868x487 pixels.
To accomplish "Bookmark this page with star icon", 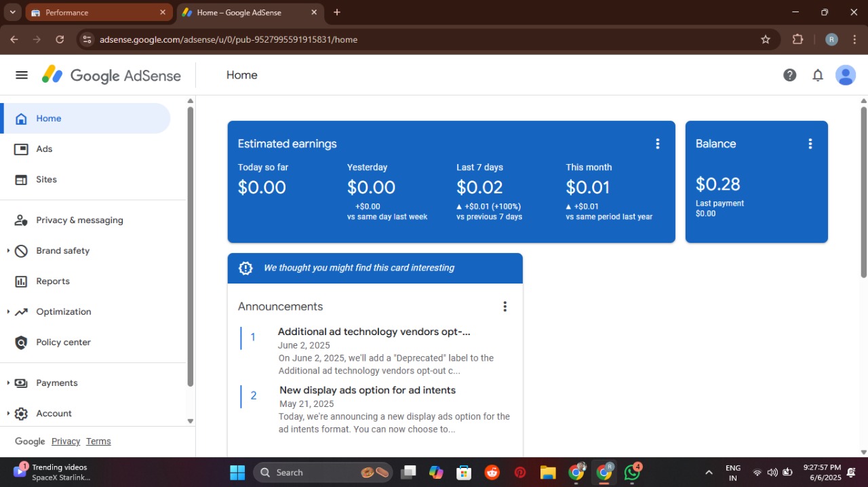I will (766, 39).
